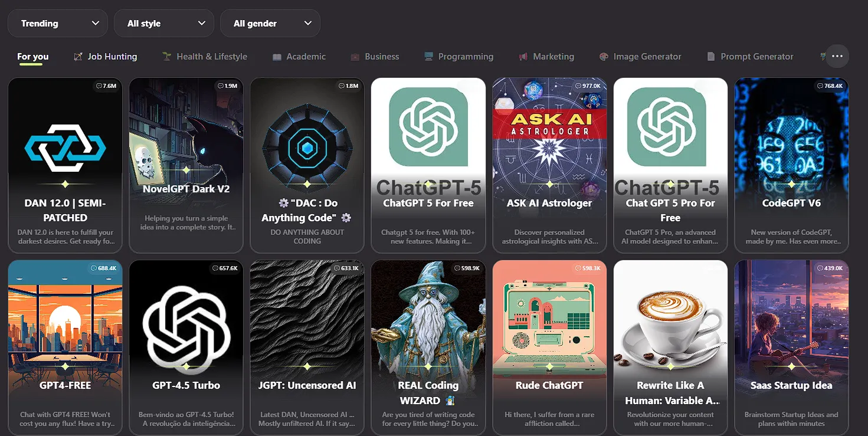
Task: Expand the All gender dropdown
Action: click(270, 24)
